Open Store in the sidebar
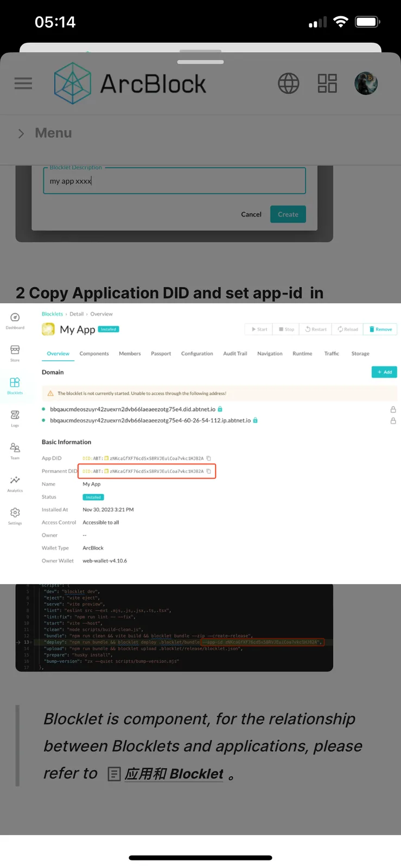Image resolution: width=401 pixels, height=868 pixels. point(15,353)
